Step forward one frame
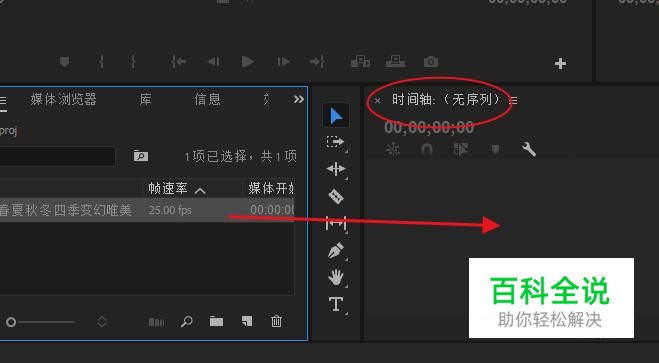This screenshot has width=659, height=363. [x=284, y=62]
